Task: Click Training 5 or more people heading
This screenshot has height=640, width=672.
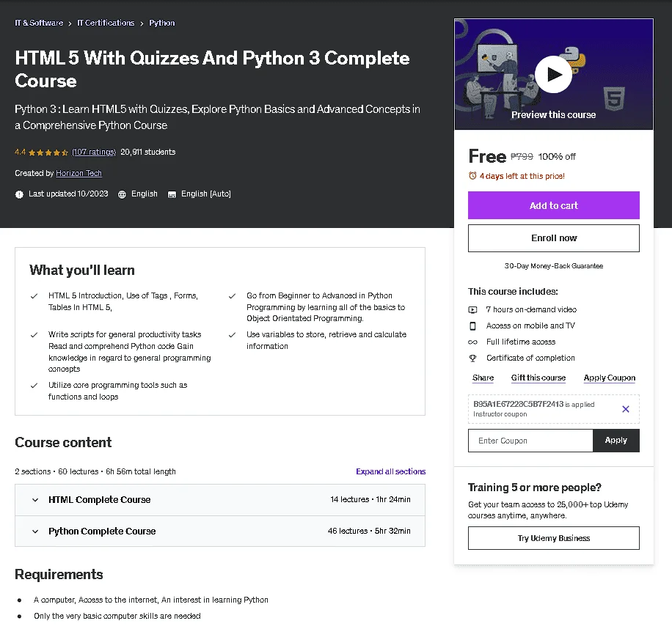Action: tap(534, 488)
